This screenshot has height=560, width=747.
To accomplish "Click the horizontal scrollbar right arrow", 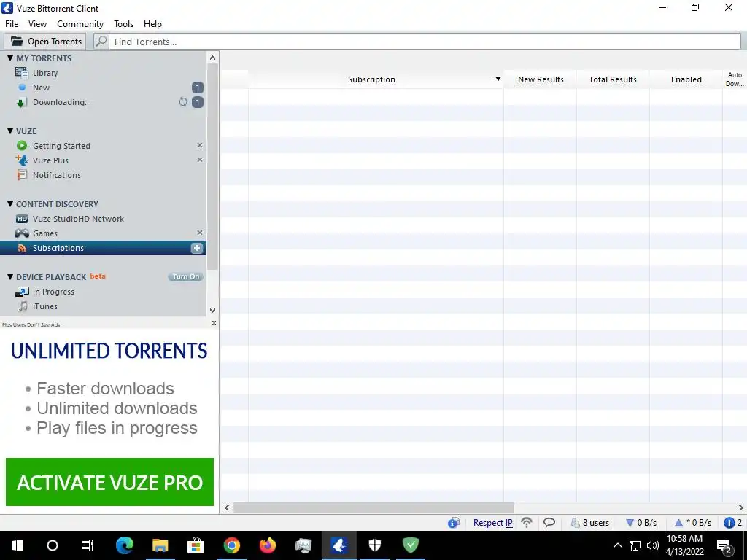I will pos(741,507).
